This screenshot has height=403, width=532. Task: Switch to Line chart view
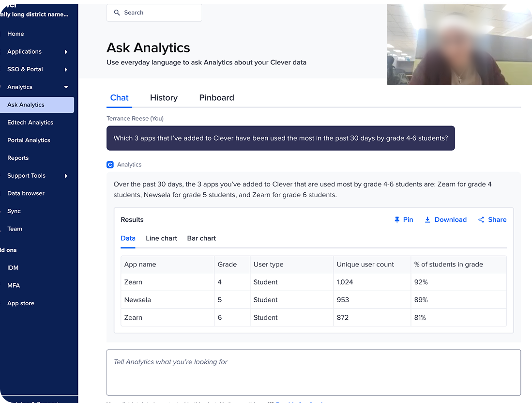(162, 238)
